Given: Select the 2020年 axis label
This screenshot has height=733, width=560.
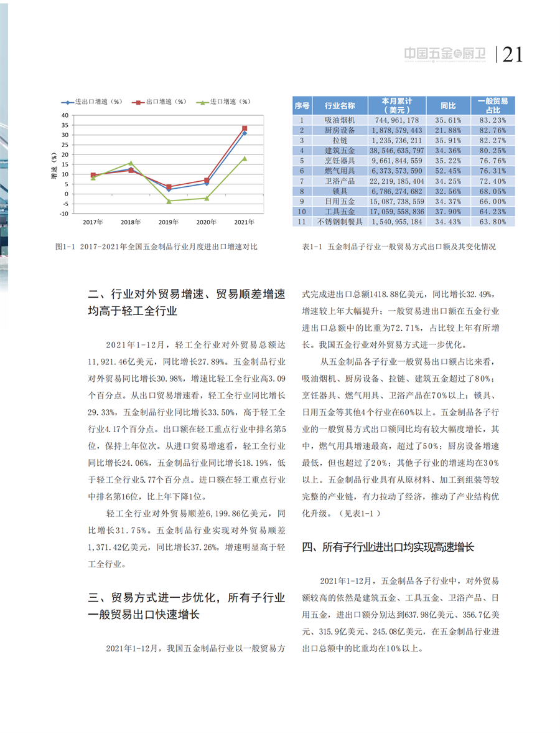Looking at the screenshot, I should 207,222.
